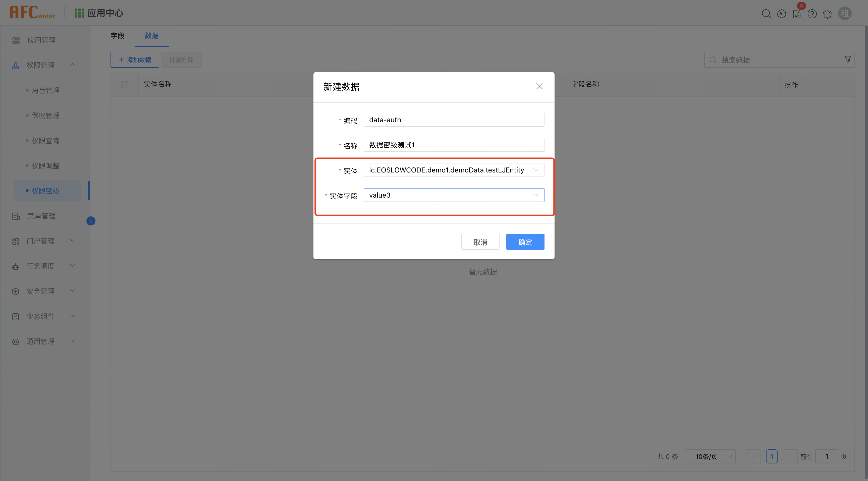
Task: Select 角色管理 from the sidebar menu
Action: (x=46, y=90)
